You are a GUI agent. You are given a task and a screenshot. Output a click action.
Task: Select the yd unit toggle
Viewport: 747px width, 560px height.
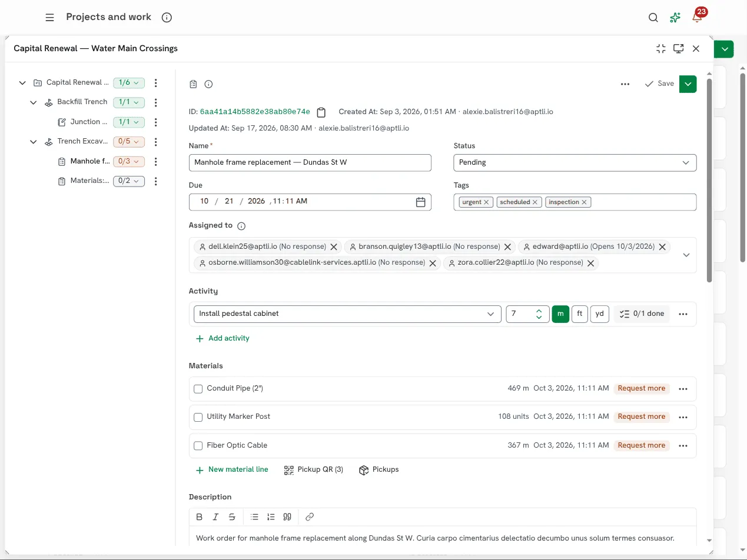(x=599, y=314)
